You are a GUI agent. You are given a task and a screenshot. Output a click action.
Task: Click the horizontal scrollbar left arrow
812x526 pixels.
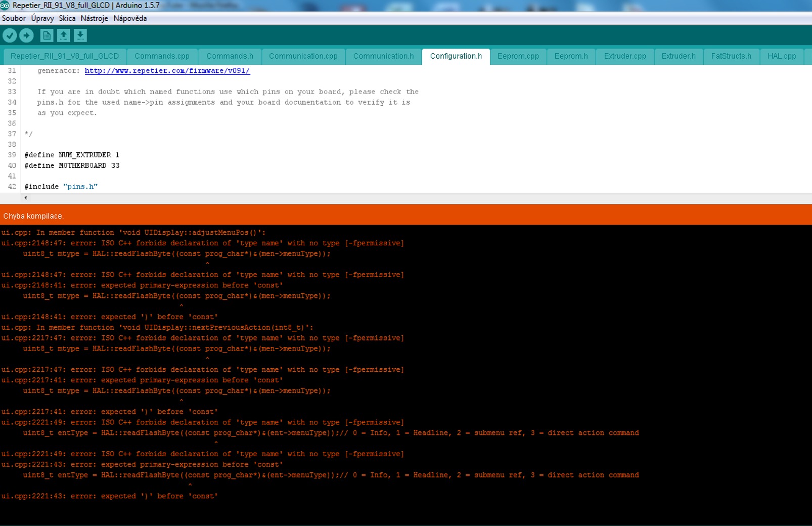coord(25,198)
